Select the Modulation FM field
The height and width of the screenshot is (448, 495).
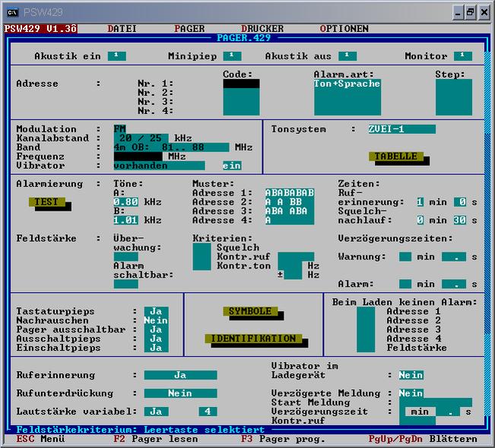120,129
